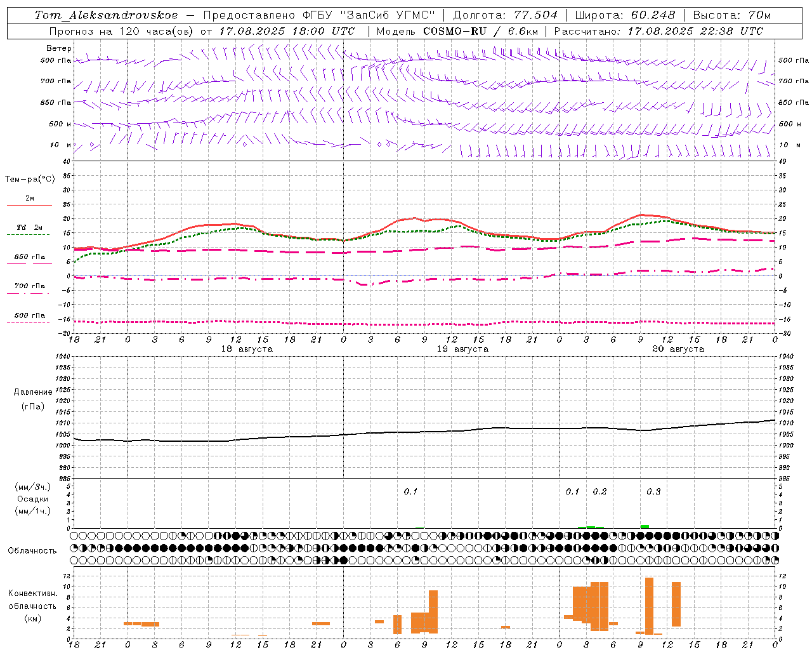Click the Высота: 70м label
The image size is (812, 650).
731,15
